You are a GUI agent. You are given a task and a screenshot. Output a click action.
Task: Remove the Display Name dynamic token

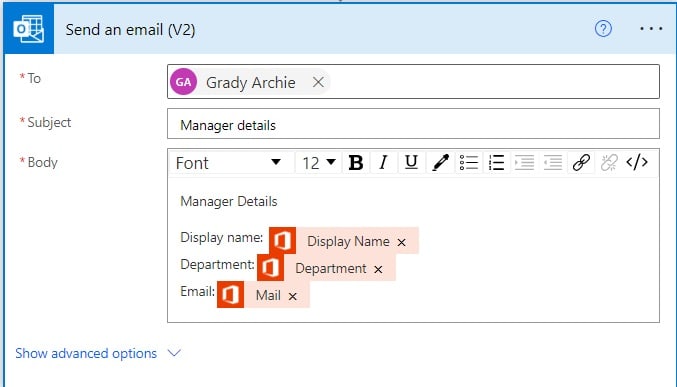(x=402, y=242)
